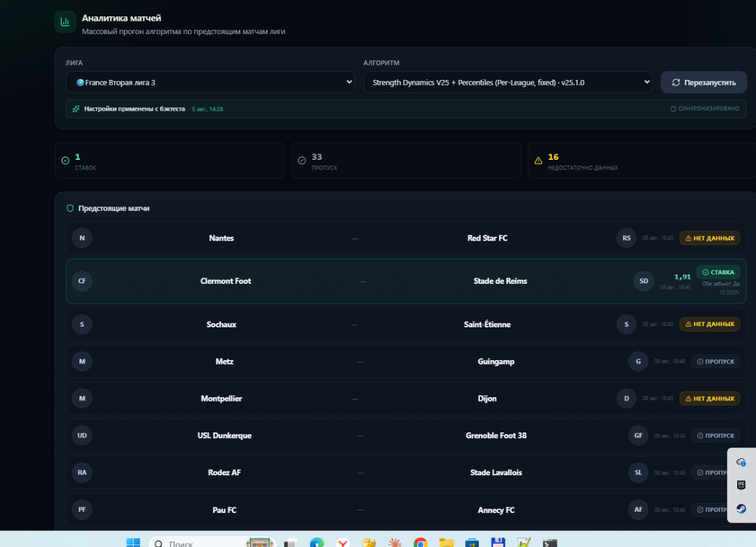Click the shield icon next to Предстоящие матчи
The image size is (756, 547).
coord(70,208)
